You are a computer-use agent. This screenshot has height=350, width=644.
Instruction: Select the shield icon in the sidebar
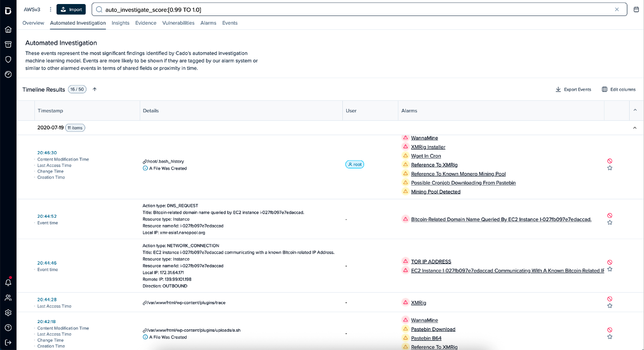coord(8,60)
